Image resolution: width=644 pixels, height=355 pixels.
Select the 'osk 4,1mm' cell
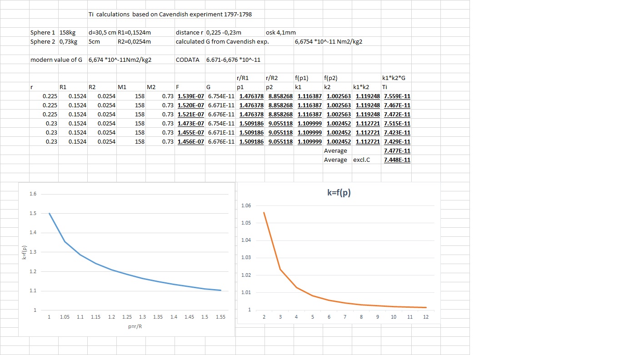[x=280, y=33]
